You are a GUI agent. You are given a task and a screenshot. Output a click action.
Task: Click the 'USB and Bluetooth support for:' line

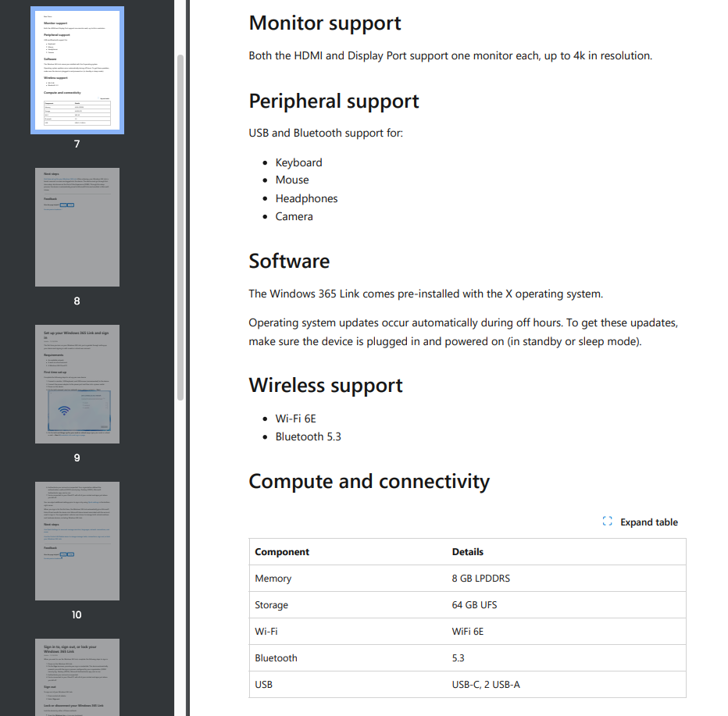point(326,134)
